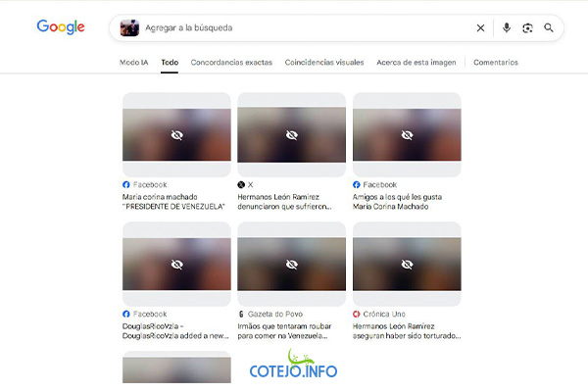Switch to the Modo IA tab
Viewport: 588px width, 392px height.
point(134,63)
